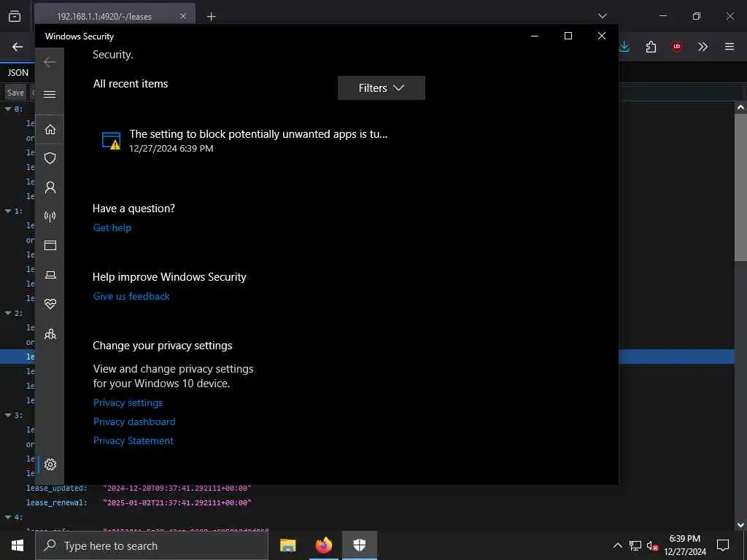The height and width of the screenshot is (560, 747).
Task: Click Give us feedback link
Action: (x=131, y=296)
